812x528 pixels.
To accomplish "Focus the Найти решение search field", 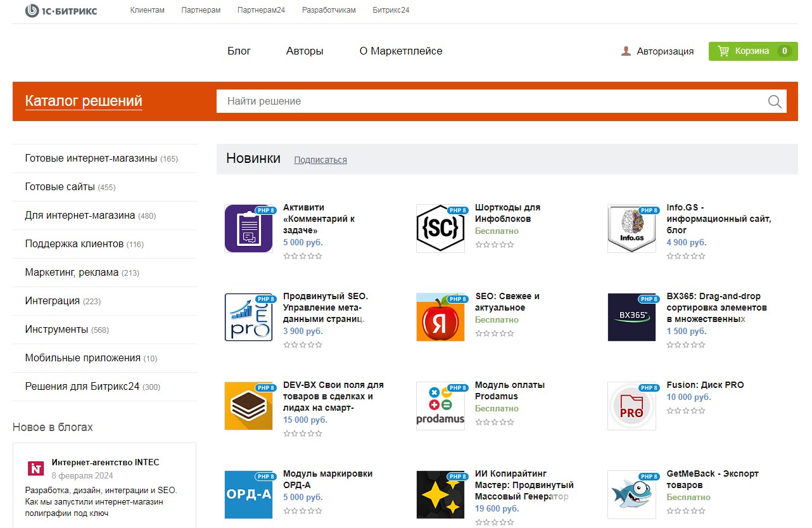I will [x=492, y=101].
